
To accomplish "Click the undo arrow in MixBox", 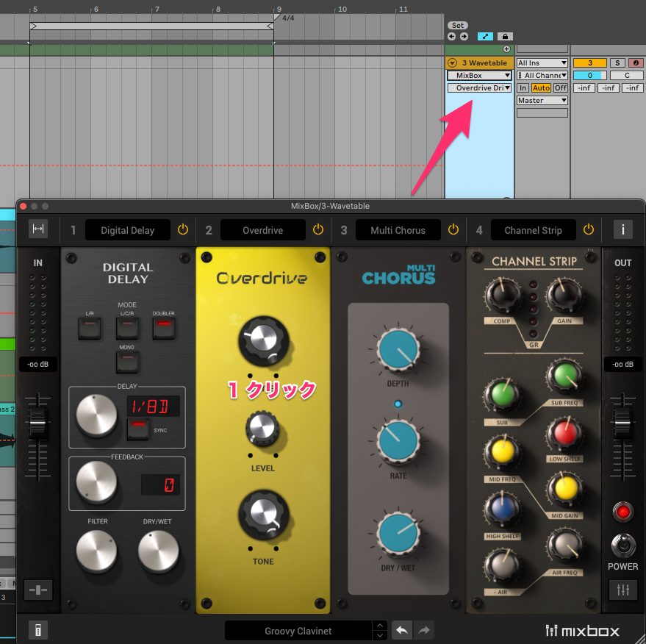I will 401,630.
